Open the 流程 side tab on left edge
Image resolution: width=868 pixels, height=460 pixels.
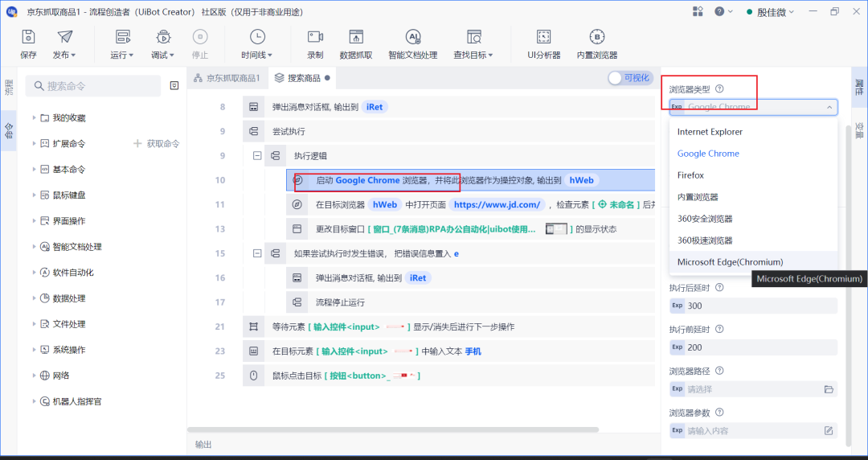tap(9, 88)
